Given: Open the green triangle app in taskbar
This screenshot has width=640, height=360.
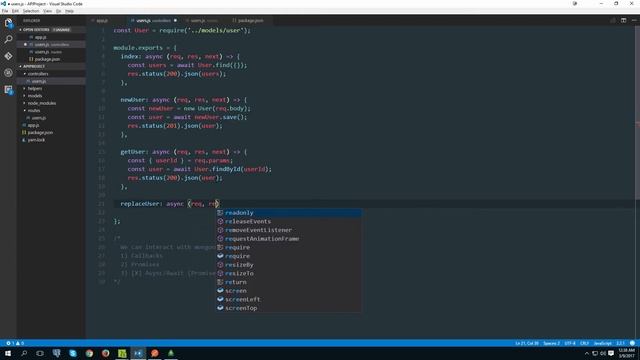Looking at the screenshot, I should click(171, 353).
